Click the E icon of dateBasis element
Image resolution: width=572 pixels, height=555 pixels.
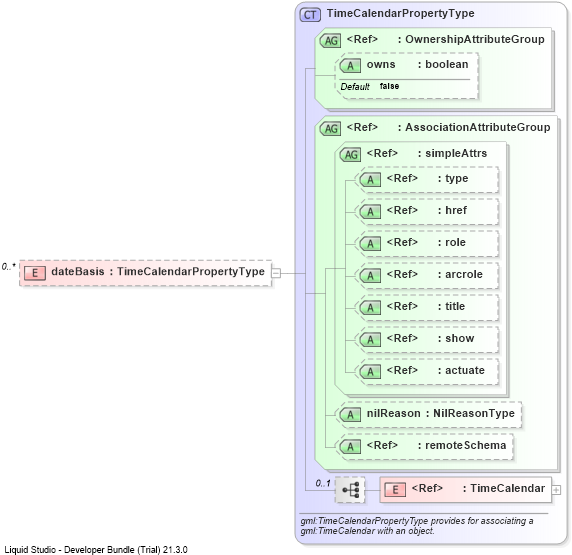[35, 273]
